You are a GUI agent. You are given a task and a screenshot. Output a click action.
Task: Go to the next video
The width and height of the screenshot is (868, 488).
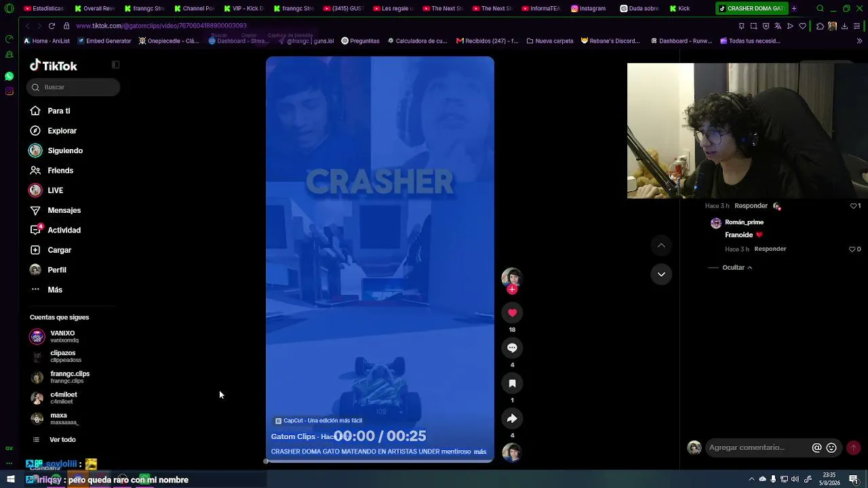coord(661,274)
